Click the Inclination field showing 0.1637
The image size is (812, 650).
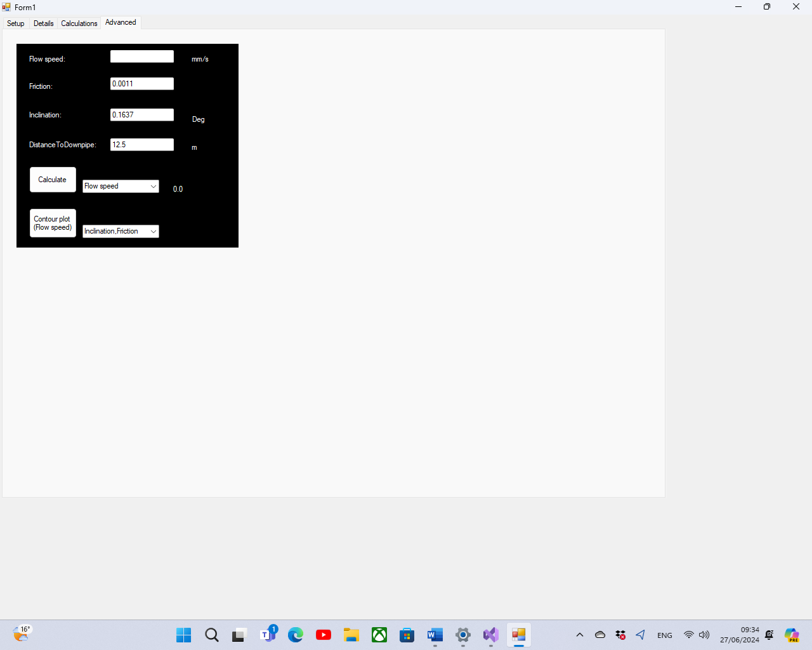click(141, 115)
